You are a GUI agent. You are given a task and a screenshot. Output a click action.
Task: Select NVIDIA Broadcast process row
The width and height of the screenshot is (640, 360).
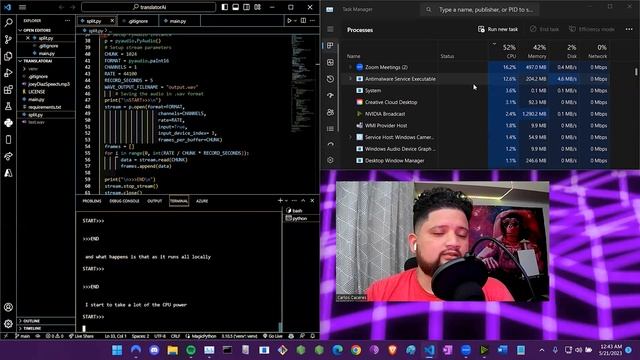pos(477,114)
